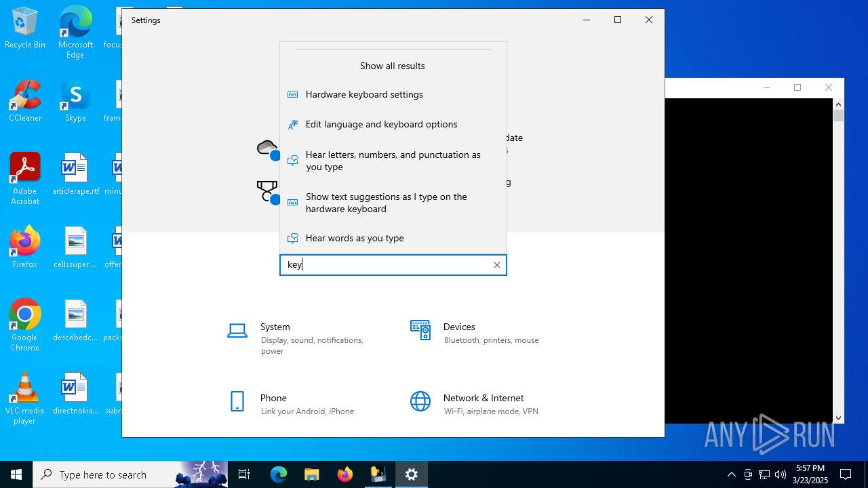Open Google Chrome desktop shortcut
Image resolution: width=868 pixels, height=488 pixels.
click(25, 325)
